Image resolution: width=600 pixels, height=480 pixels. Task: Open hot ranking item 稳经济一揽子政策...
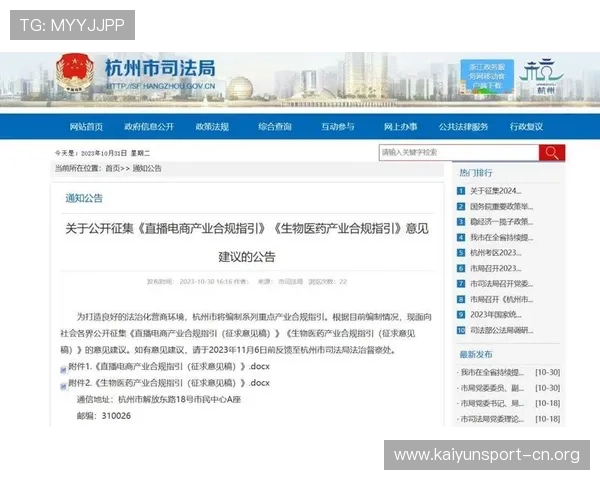coord(501,222)
